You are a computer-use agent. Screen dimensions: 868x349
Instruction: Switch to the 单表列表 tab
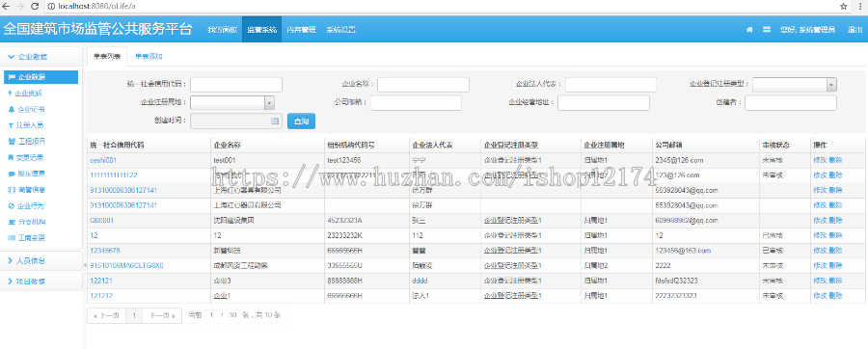click(x=107, y=57)
